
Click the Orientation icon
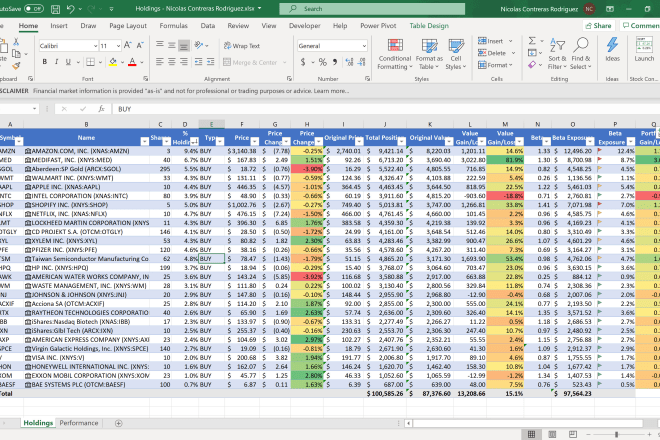click(x=199, y=45)
